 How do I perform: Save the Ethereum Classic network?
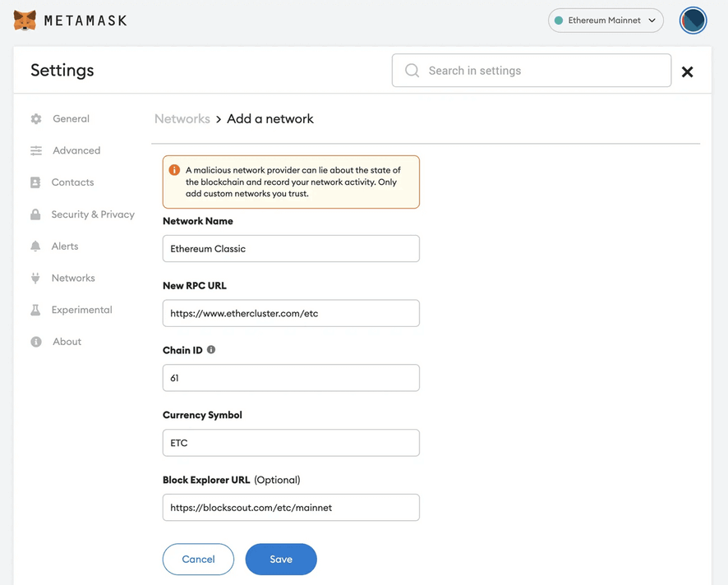click(x=281, y=559)
